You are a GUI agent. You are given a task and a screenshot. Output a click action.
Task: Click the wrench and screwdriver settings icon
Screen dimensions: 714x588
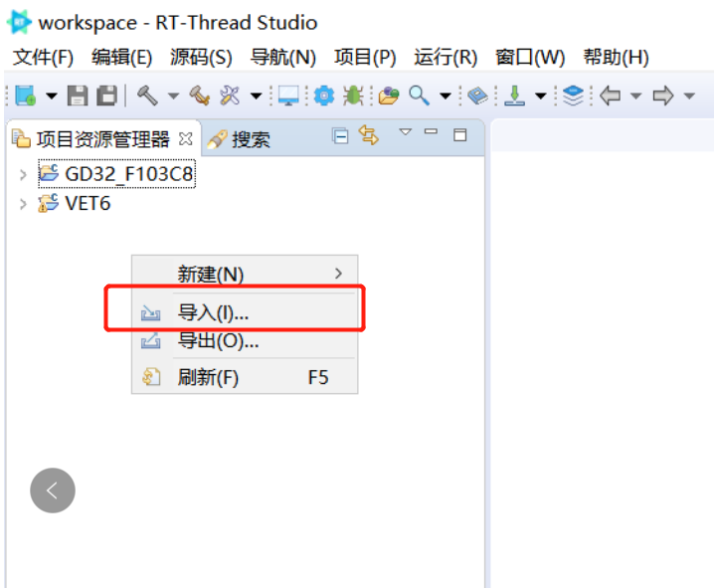coord(229,96)
